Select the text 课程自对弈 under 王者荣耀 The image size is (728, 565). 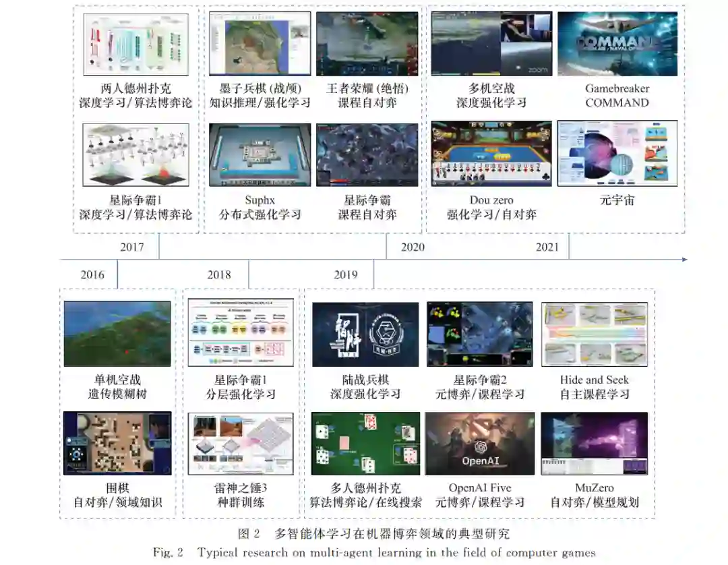(367, 102)
